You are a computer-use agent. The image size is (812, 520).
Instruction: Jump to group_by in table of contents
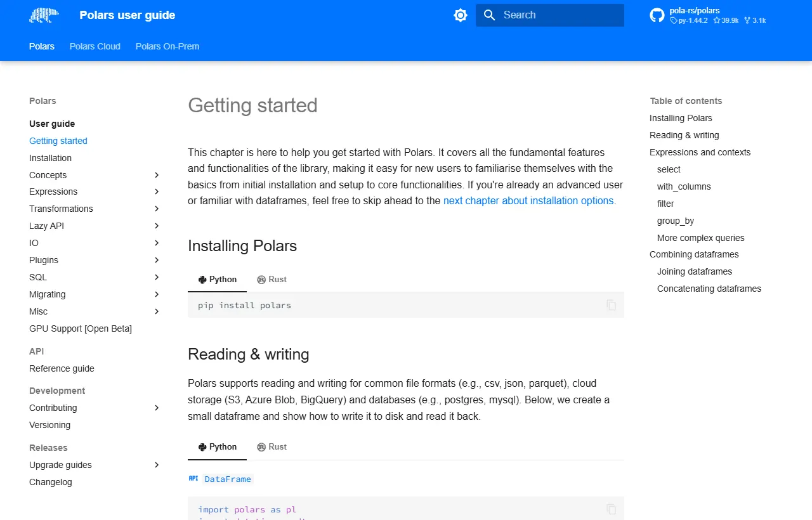(x=676, y=221)
